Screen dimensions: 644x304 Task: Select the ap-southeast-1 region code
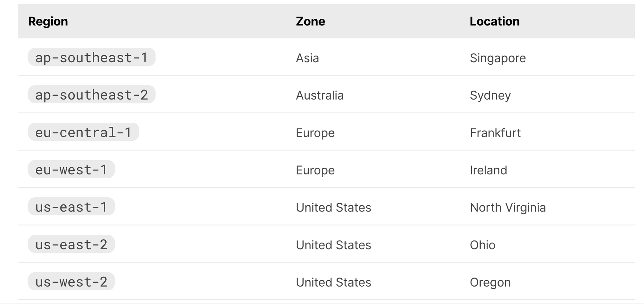(x=91, y=57)
